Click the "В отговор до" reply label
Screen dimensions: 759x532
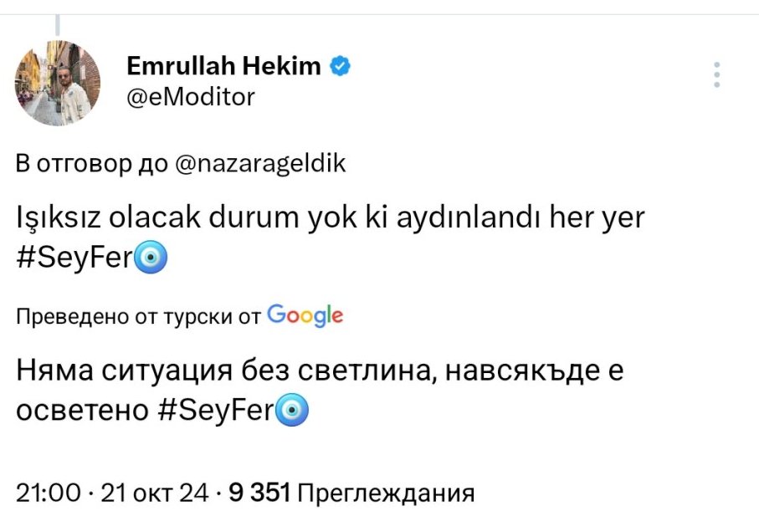click(94, 163)
